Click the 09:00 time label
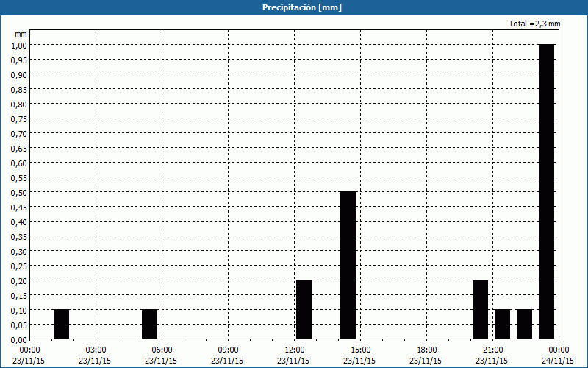588x368 pixels. (x=228, y=350)
